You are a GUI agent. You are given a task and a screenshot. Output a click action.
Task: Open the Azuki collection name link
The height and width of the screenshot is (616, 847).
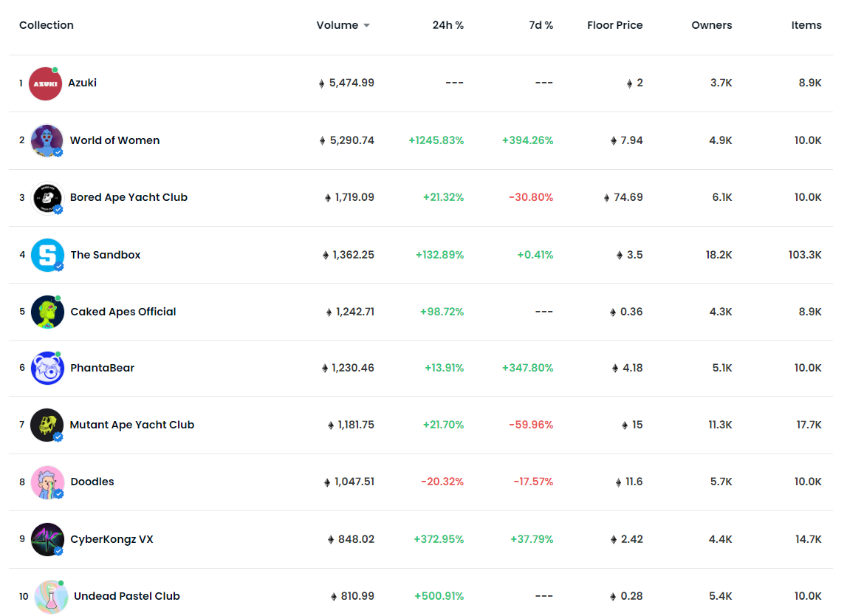82,83
